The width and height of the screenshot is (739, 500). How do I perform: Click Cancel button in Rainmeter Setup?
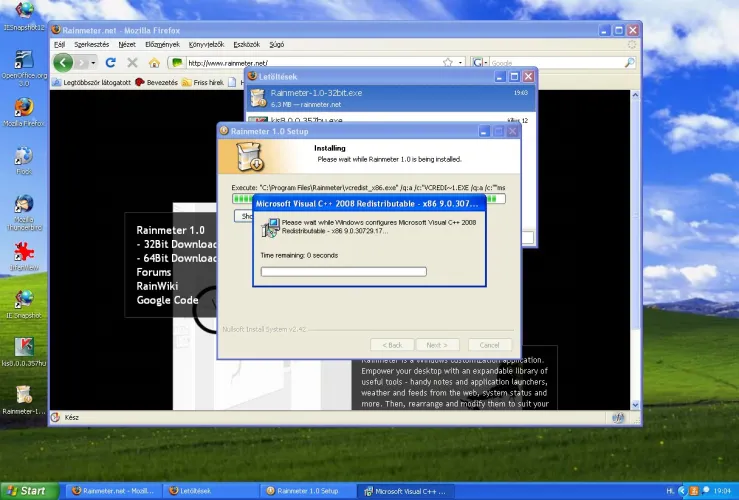[490, 345]
